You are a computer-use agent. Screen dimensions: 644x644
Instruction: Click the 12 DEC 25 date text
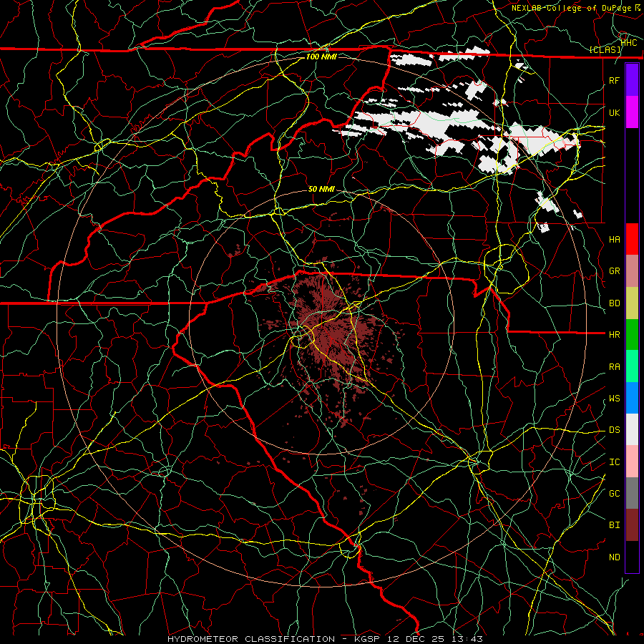pyautogui.click(x=416, y=639)
